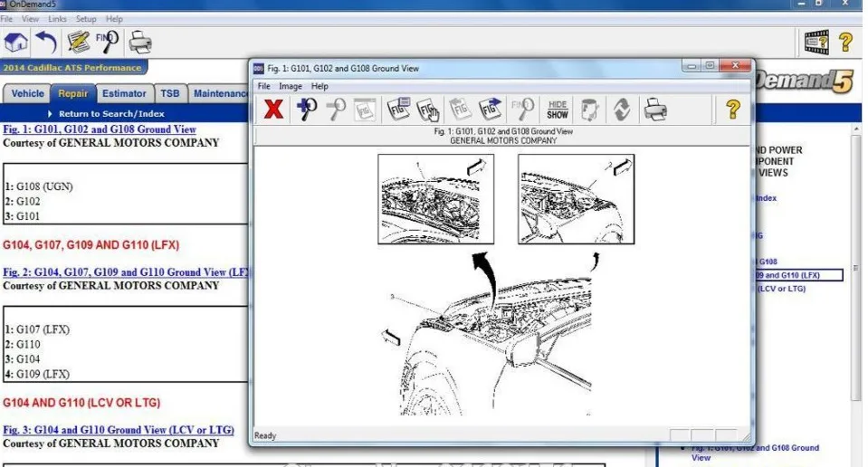Open the main window Help menu

pyautogui.click(x=114, y=19)
